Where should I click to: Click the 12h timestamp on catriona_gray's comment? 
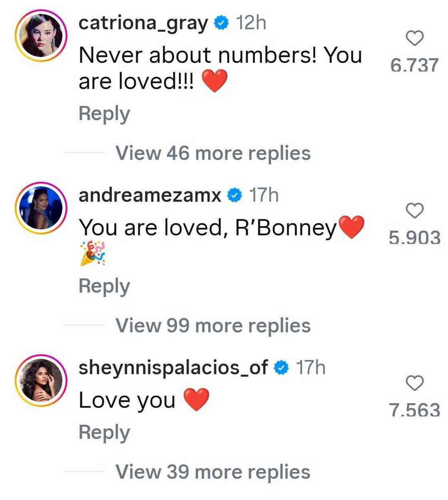point(250,24)
